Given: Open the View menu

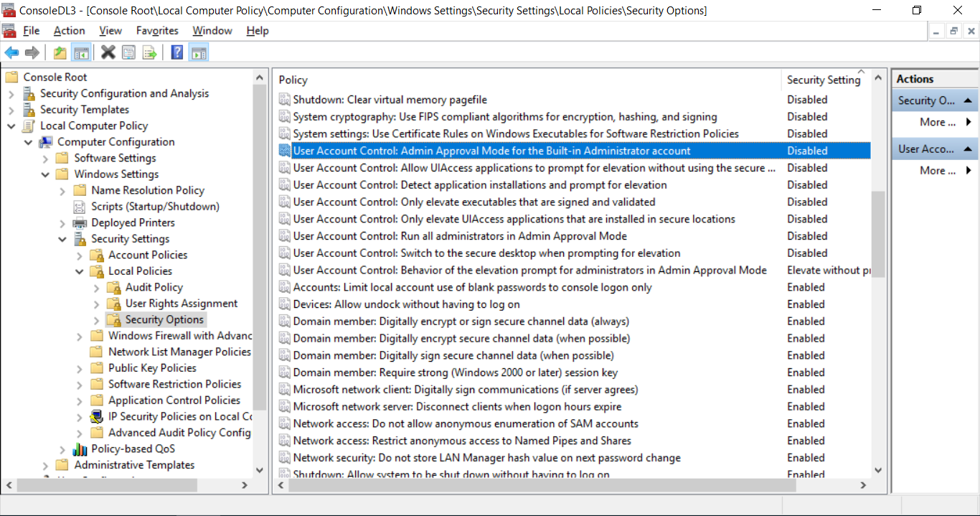Looking at the screenshot, I should point(110,31).
